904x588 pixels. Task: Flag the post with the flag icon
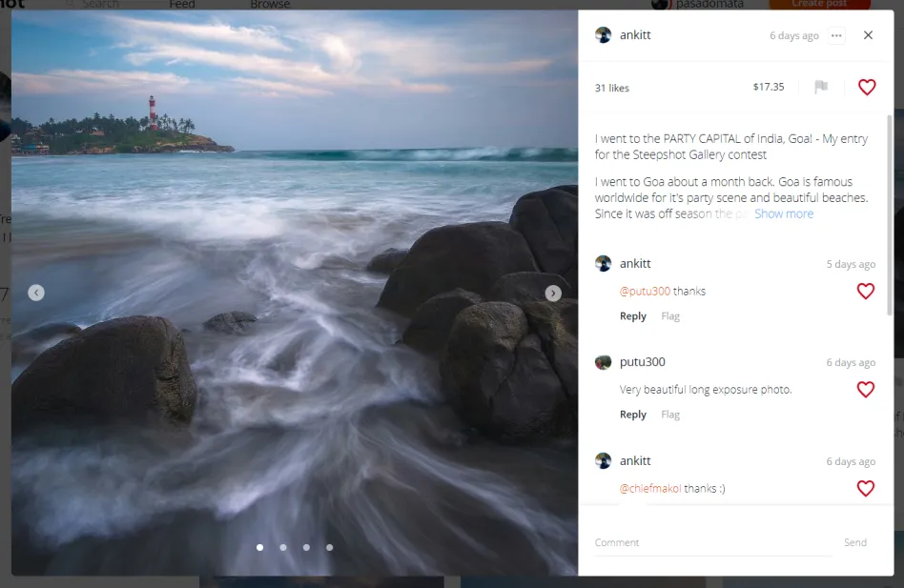tap(821, 87)
